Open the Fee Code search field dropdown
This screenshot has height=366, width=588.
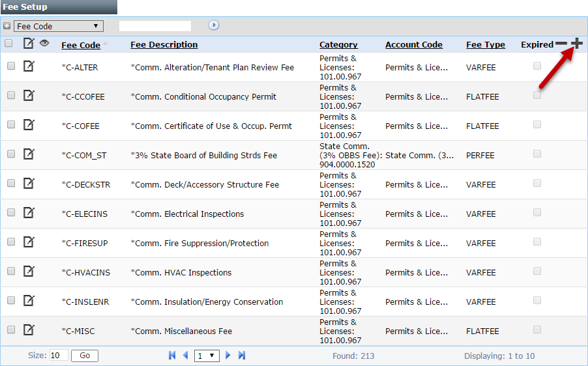tap(59, 26)
